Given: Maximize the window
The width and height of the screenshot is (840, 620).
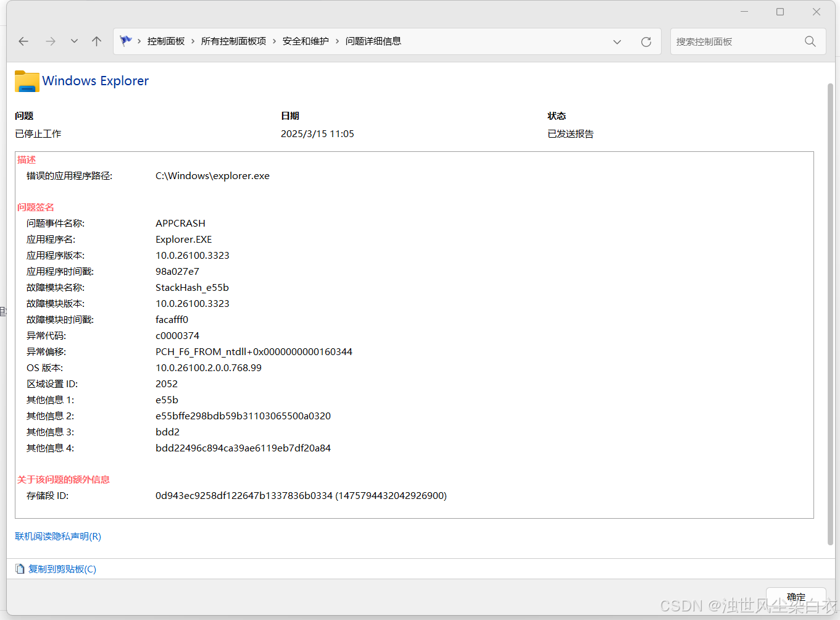Looking at the screenshot, I should (x=780, y=12).
